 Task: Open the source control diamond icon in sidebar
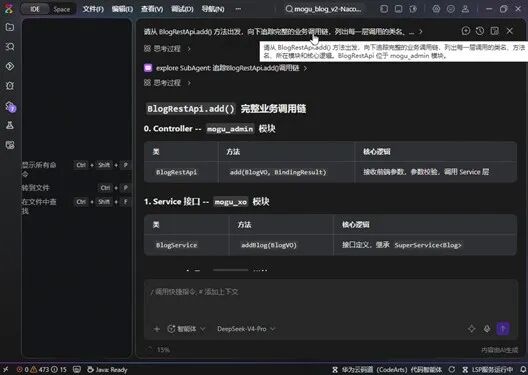(10, 66)
